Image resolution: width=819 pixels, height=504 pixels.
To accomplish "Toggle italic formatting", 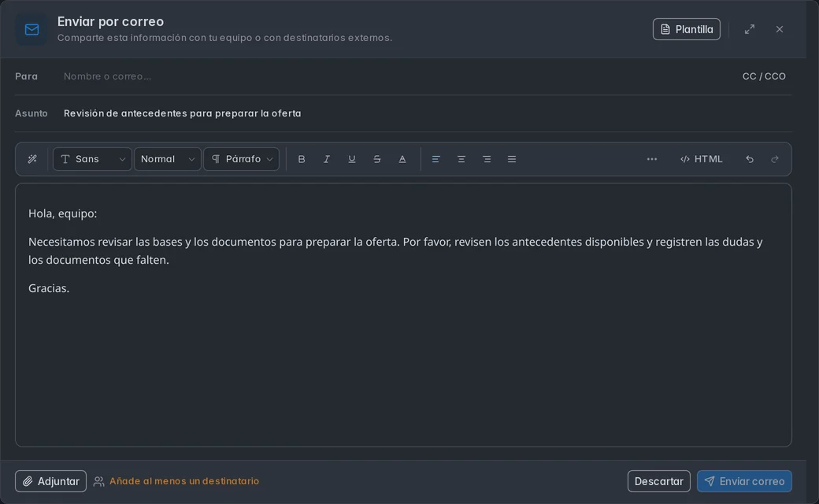I will [x=327, y=159].
